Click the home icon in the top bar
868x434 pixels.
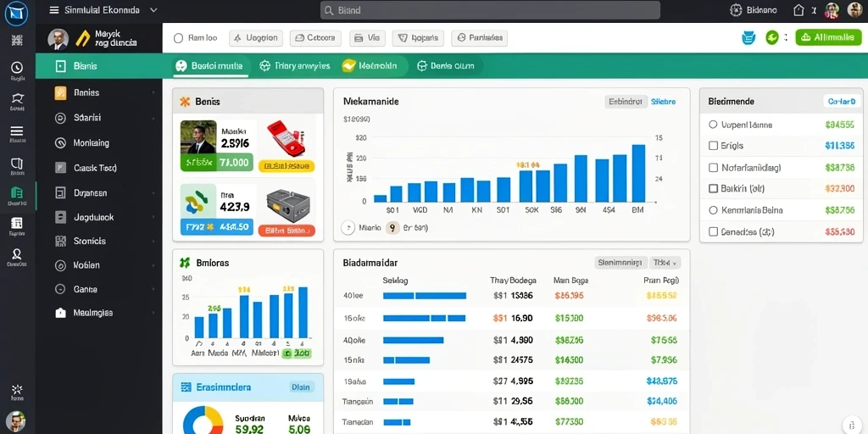pos(798,10)
